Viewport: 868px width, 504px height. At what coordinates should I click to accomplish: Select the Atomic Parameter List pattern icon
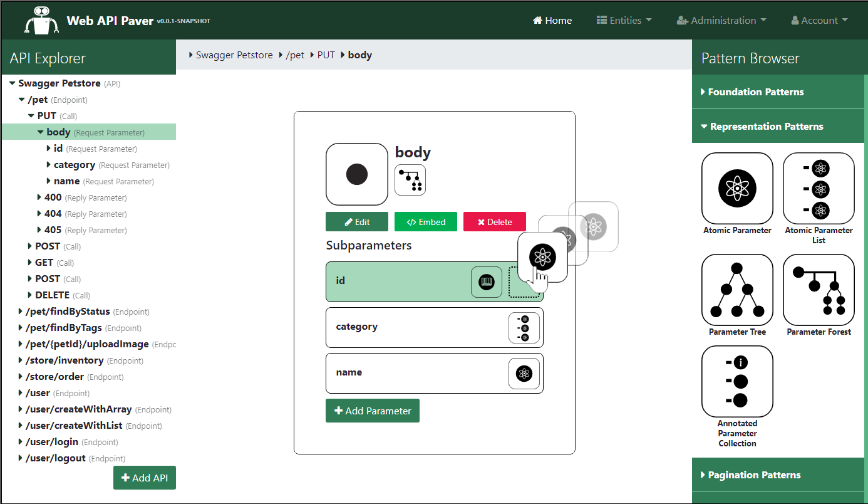[x=819, y=188]
